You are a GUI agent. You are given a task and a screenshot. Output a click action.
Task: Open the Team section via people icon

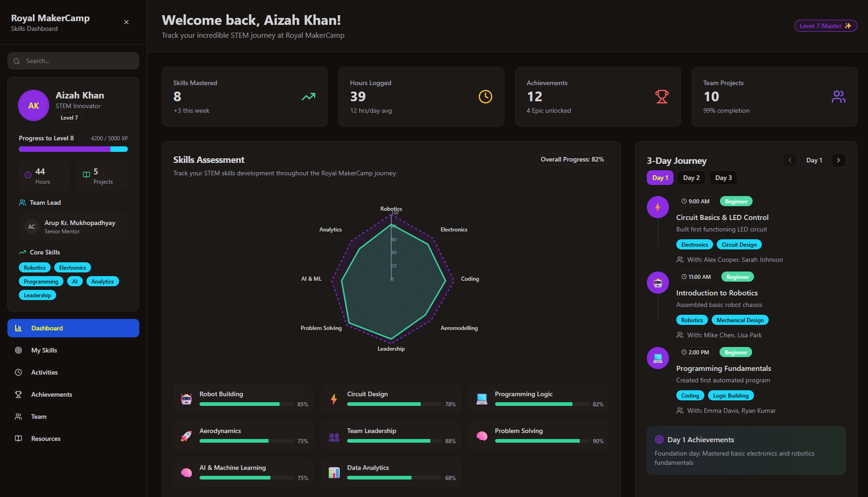tap(18, 416)
